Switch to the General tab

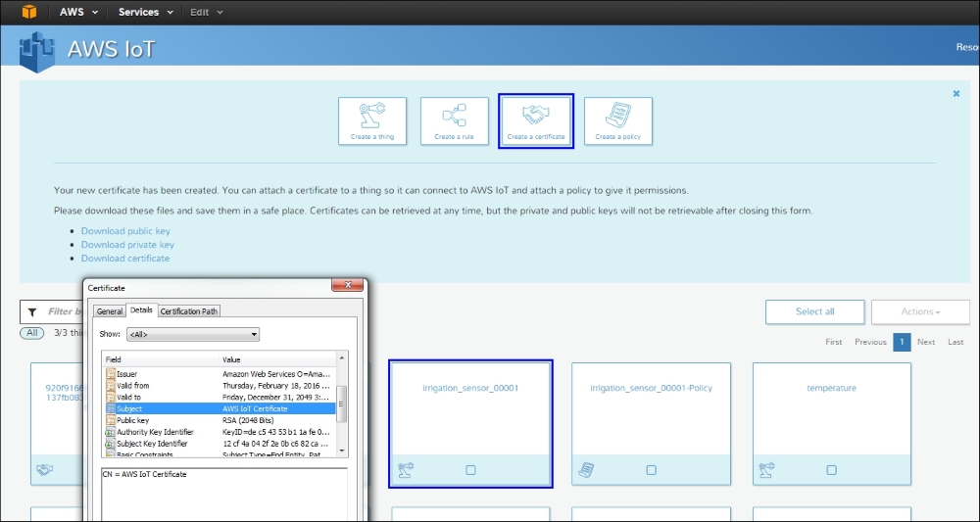coord(110,311)
